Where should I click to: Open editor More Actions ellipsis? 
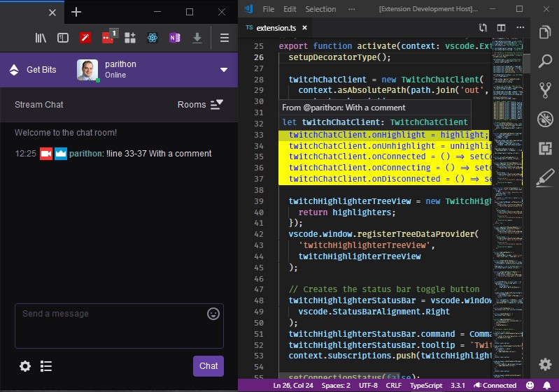tap(520, 27)
